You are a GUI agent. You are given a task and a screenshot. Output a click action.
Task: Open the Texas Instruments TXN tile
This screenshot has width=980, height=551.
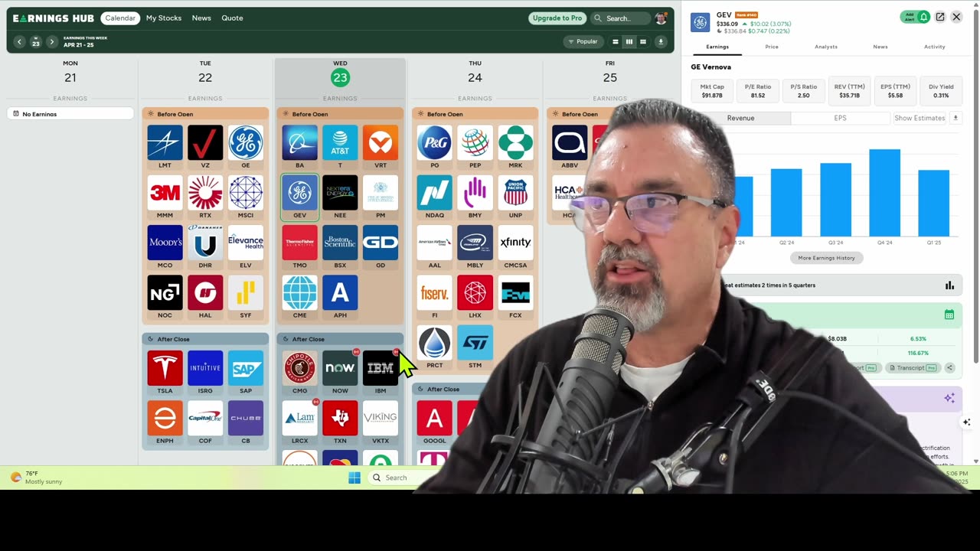(340, 422)
